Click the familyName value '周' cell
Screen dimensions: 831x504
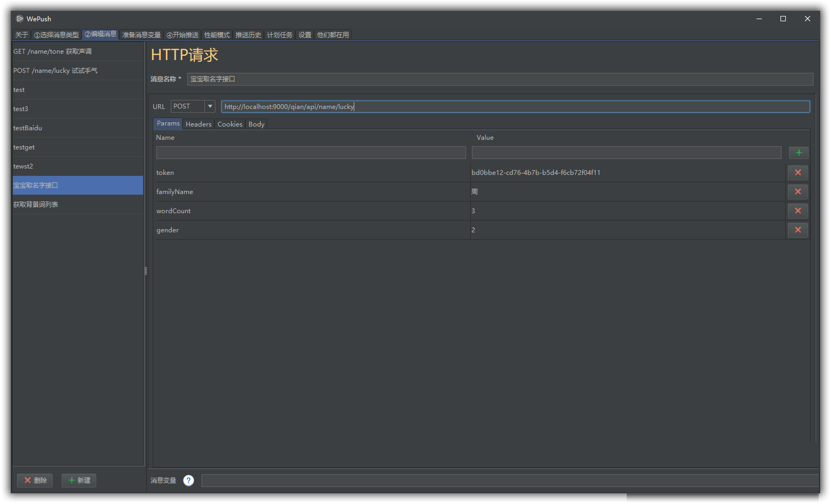[628, 192]
